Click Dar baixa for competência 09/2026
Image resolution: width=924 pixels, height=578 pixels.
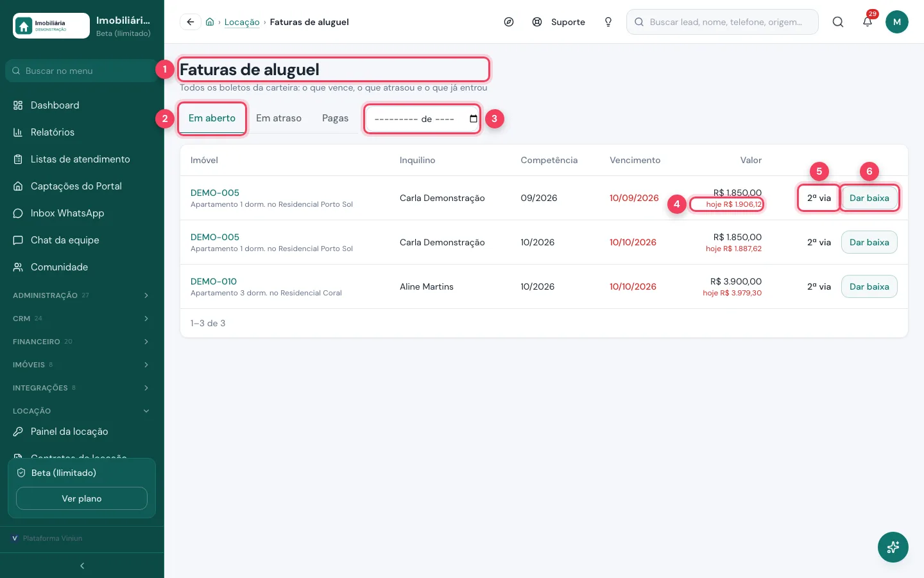click(869, 198)
